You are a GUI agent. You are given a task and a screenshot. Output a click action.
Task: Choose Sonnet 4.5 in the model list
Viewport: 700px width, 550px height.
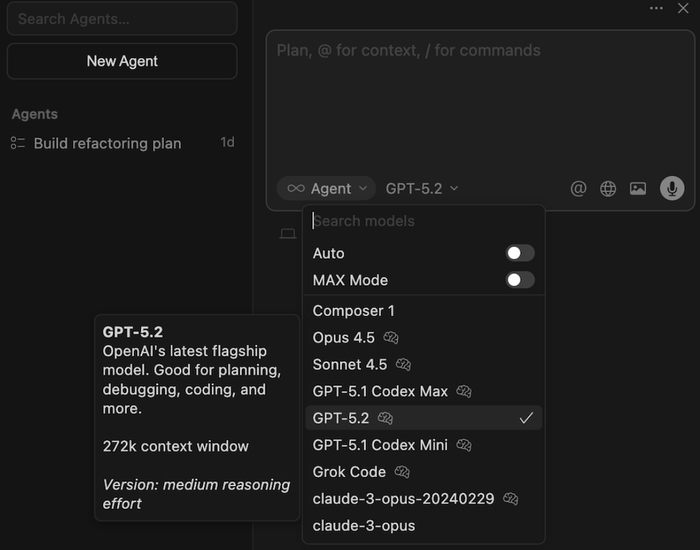349,365
